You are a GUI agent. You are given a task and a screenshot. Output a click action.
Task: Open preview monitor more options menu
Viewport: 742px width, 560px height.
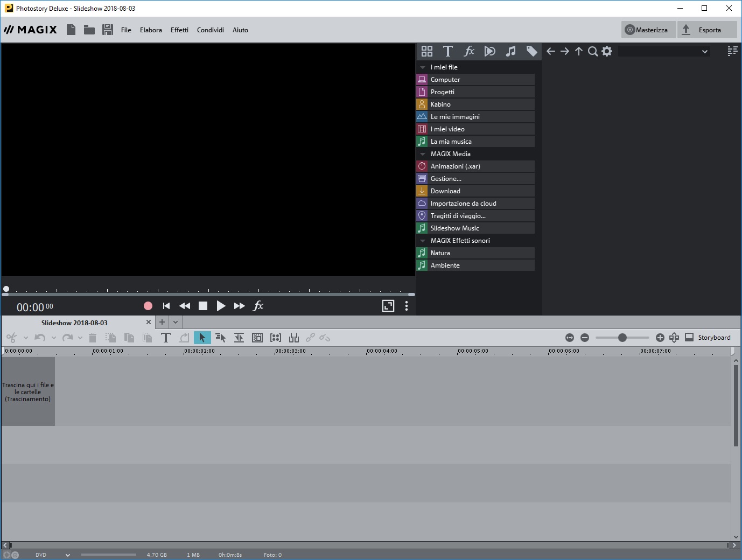coord(407,306)
